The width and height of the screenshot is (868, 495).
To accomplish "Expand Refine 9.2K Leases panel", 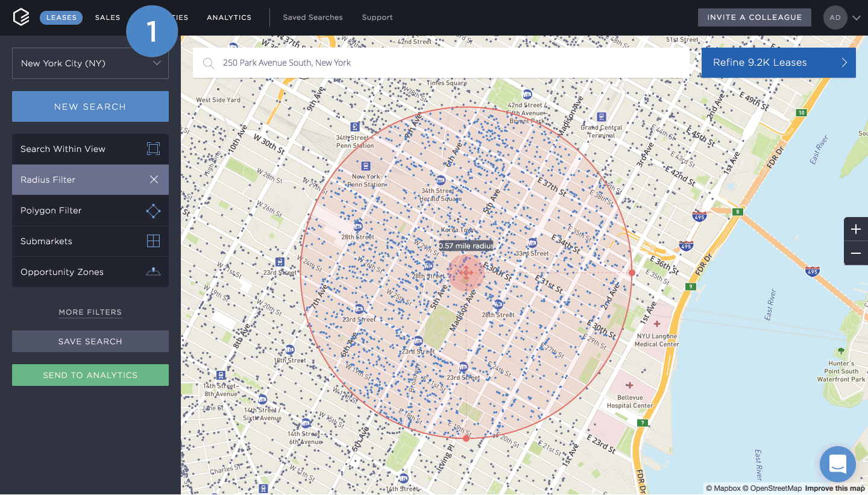I will 778,63.
